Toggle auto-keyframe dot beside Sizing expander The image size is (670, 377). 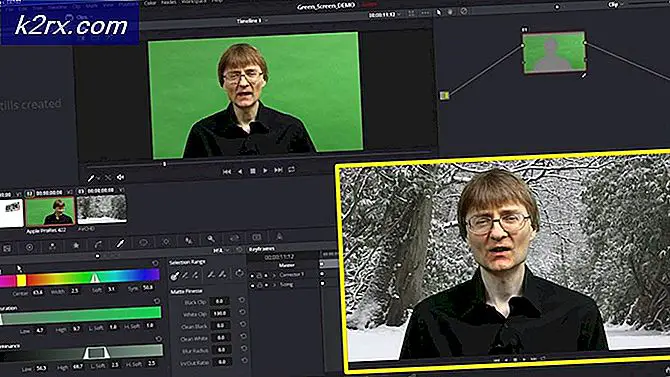coord(267,285)
